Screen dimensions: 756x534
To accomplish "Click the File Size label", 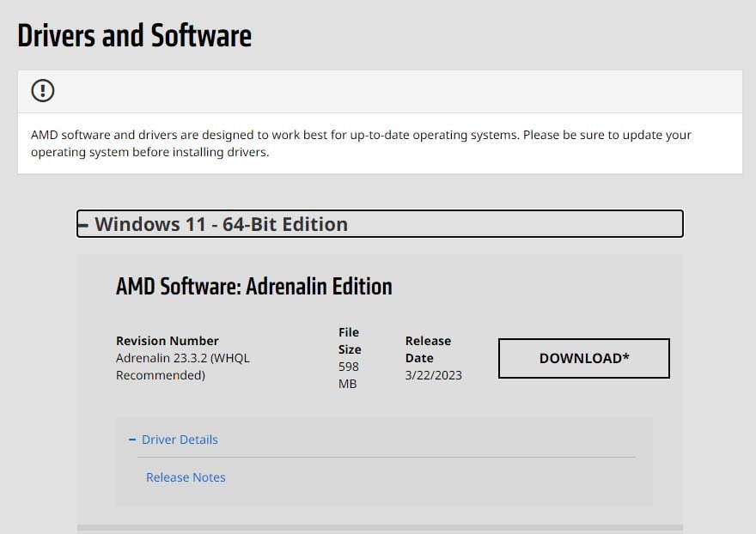I will (350, 341).
